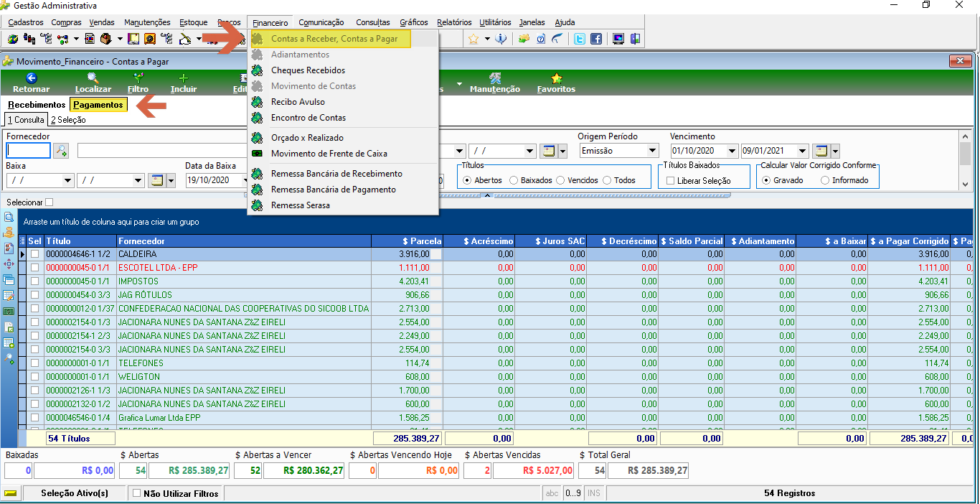Click the Retornar back-arrow icon

click(31, 78)
